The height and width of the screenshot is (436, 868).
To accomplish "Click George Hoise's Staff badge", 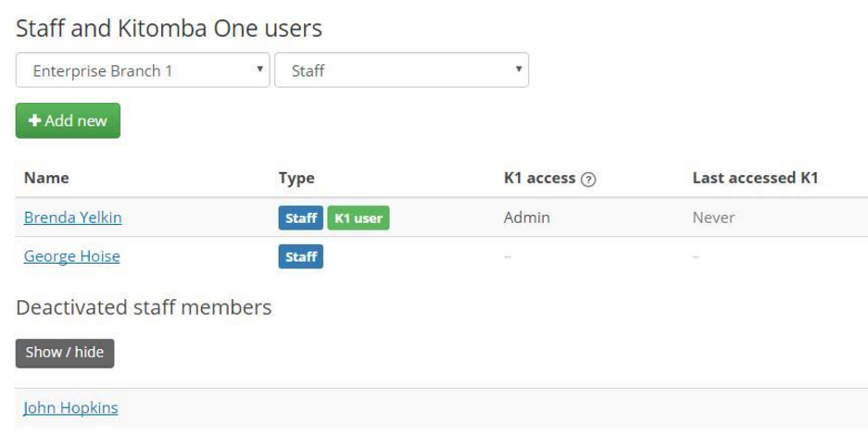I will click(x=300, y=256).
